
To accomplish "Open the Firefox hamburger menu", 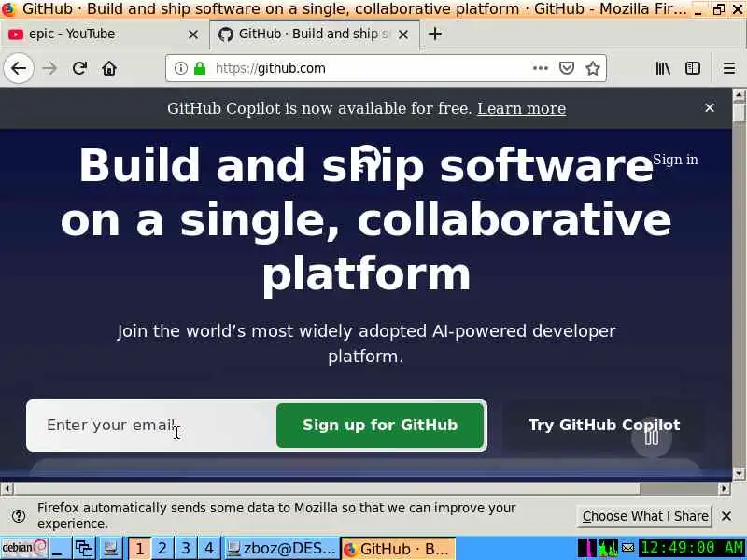I will tap(729, 68).
